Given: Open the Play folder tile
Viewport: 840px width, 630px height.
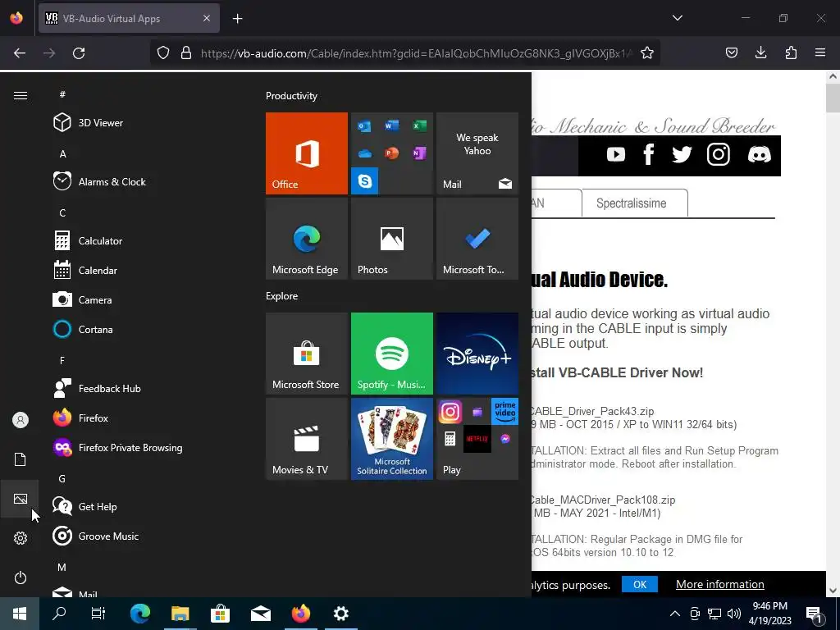Looking at the screenshot, I should coord(477,439).
